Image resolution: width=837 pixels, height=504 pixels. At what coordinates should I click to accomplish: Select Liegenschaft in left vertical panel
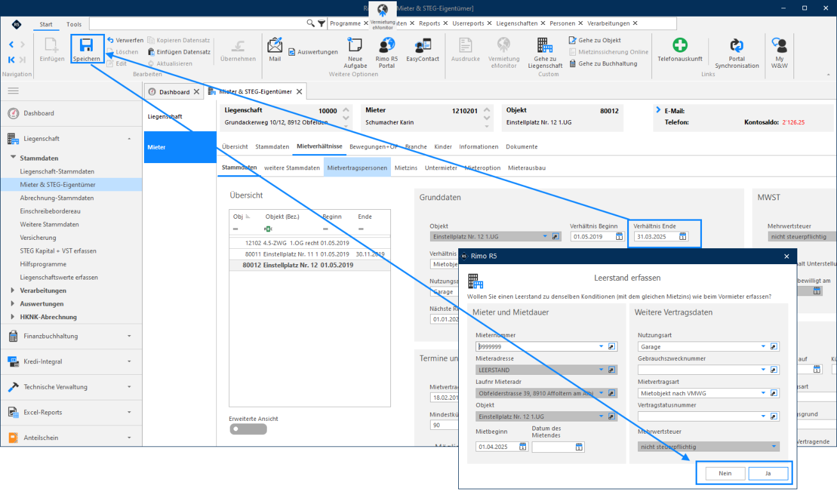(165, 116)
